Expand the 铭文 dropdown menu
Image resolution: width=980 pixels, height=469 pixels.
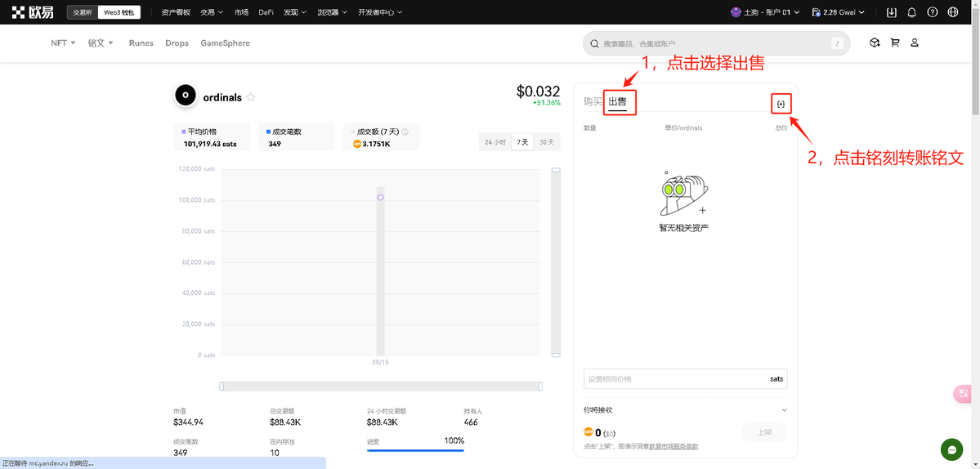(x=101, y=42)
